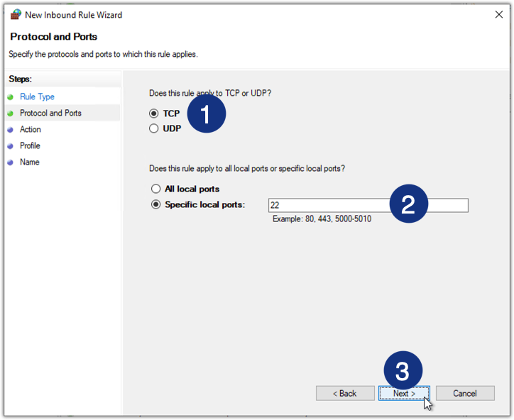Jump to the Profile step
This screenshot has height=420, width=514.
(x=30, y=145)
